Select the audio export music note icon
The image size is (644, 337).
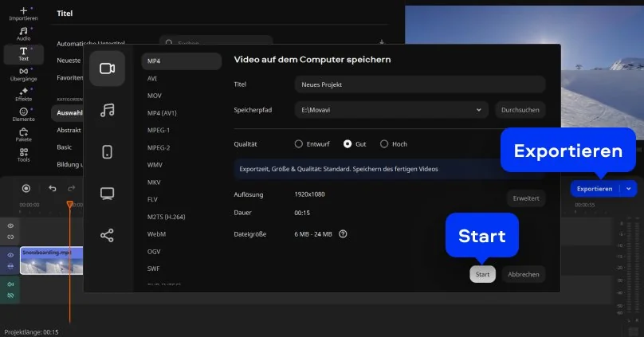[107, 110]
